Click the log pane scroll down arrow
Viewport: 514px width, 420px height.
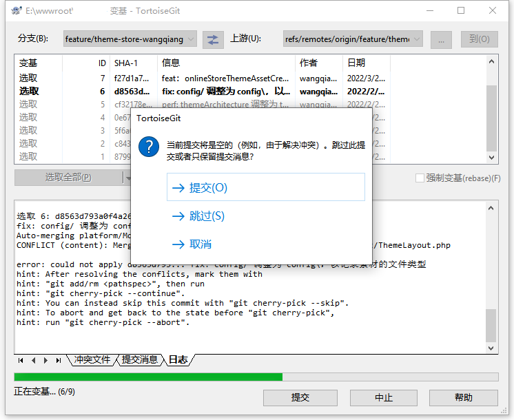click(491, 348)
